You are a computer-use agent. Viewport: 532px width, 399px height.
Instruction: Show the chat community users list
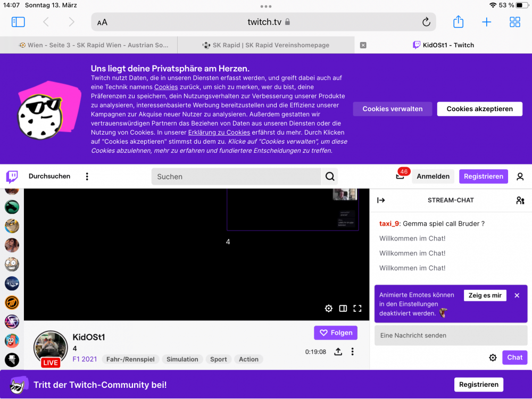520,200
